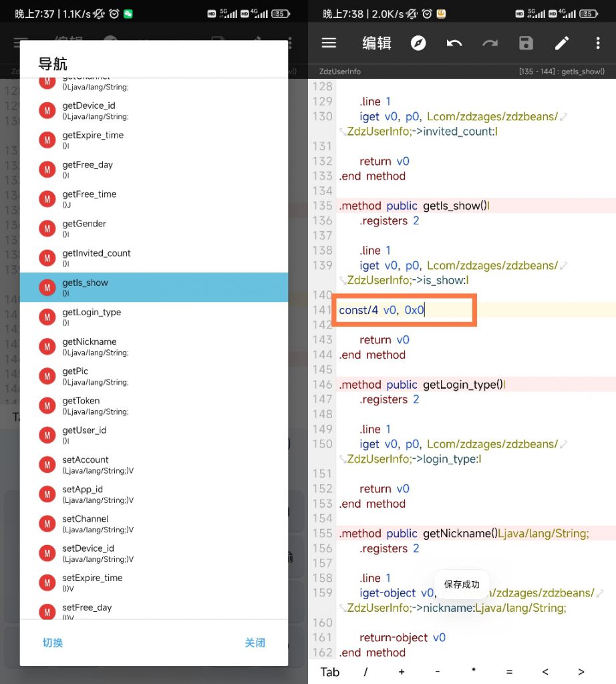Save file with floppy disk icon
The height and width of the screenshot is (684, 616).
click(526, 43)
